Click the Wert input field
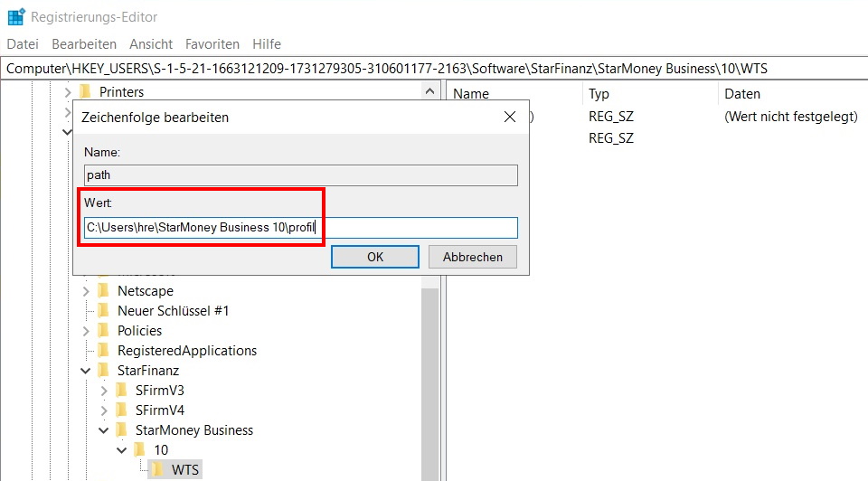 tap(301, 228)
